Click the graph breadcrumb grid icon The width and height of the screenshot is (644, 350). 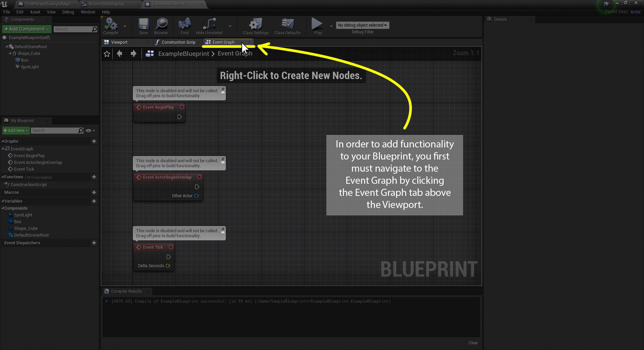tap(150, 54)
